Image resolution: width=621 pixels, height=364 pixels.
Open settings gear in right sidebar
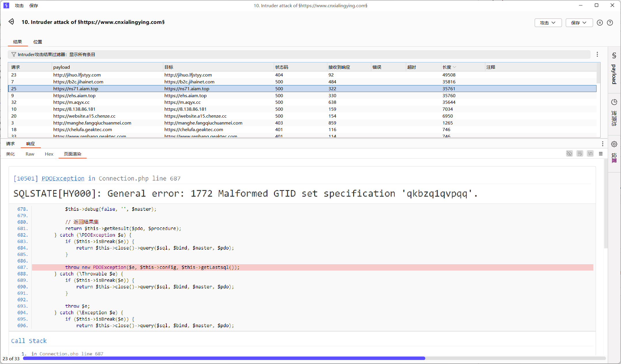point(614,144)
